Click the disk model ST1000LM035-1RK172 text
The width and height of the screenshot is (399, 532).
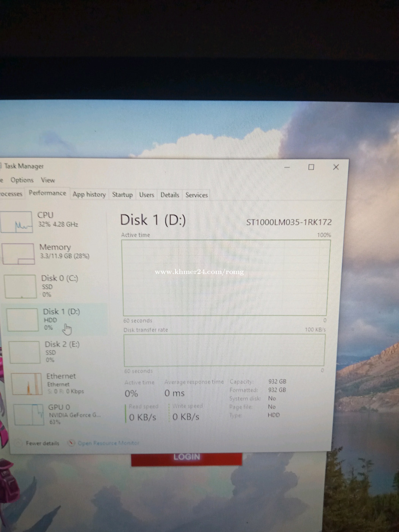289,222
